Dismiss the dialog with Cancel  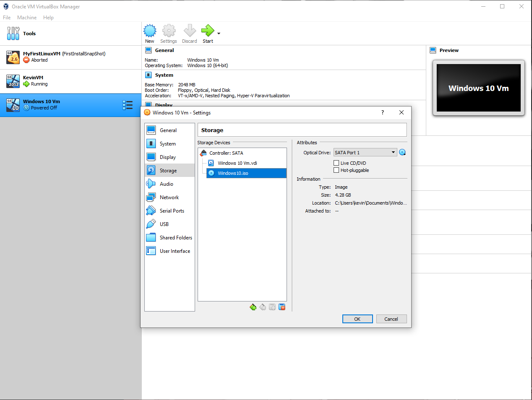pyautogui.click(x=391, y=319)
